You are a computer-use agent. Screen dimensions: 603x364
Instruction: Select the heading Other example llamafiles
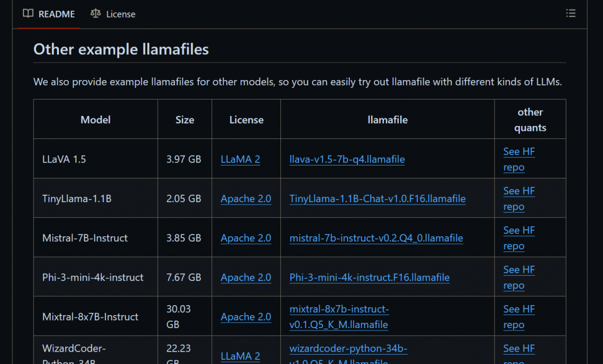pos(121,49)
